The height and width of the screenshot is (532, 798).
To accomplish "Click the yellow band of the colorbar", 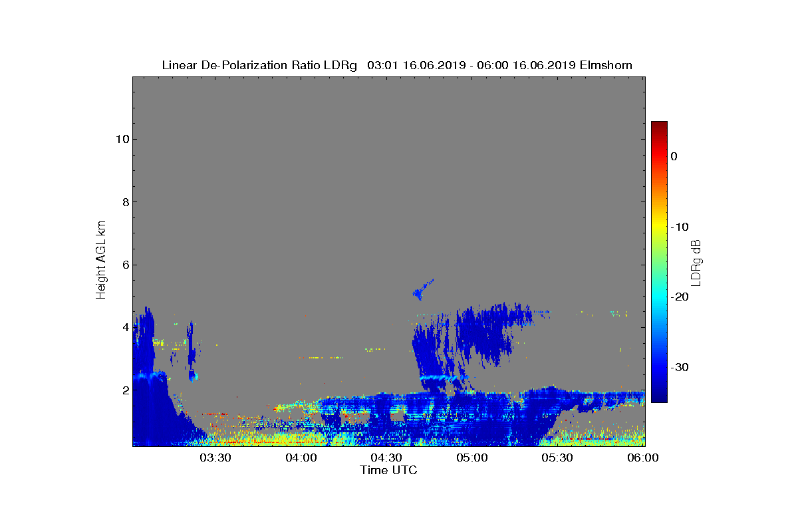I will 659,227.
